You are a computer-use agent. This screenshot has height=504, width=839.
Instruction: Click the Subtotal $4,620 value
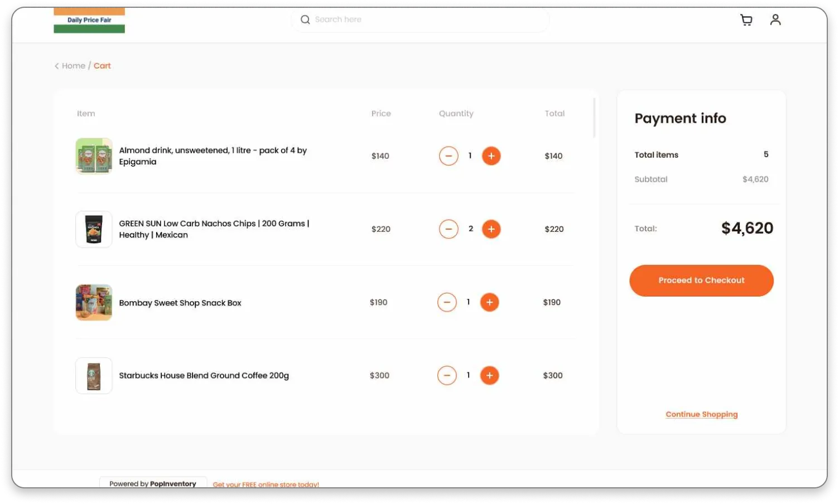click(x=755, y=180)
